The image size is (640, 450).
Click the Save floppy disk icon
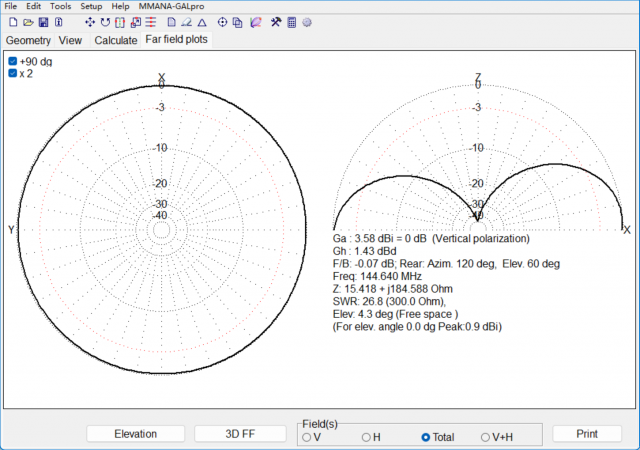(x=43, y=22)
